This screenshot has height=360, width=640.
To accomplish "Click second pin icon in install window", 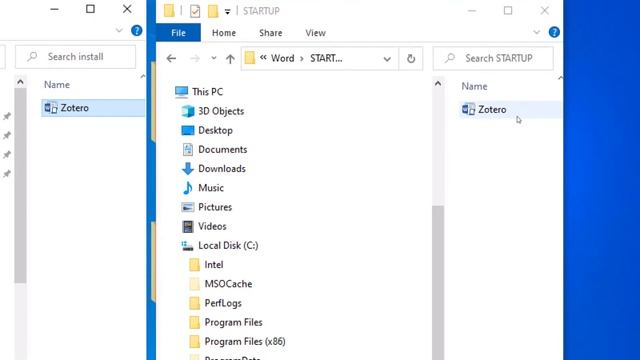I will [7, 136].
